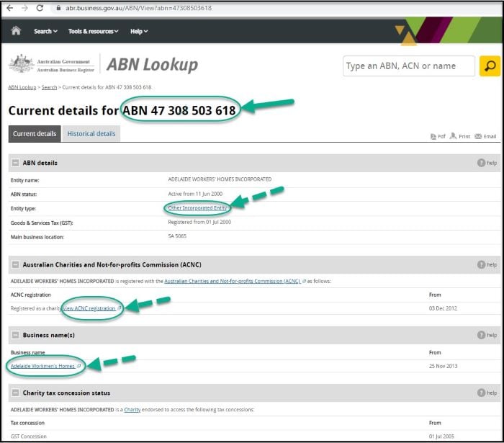
Task: Open the Other Incorporated Entity link
Action: pos(197,208)
